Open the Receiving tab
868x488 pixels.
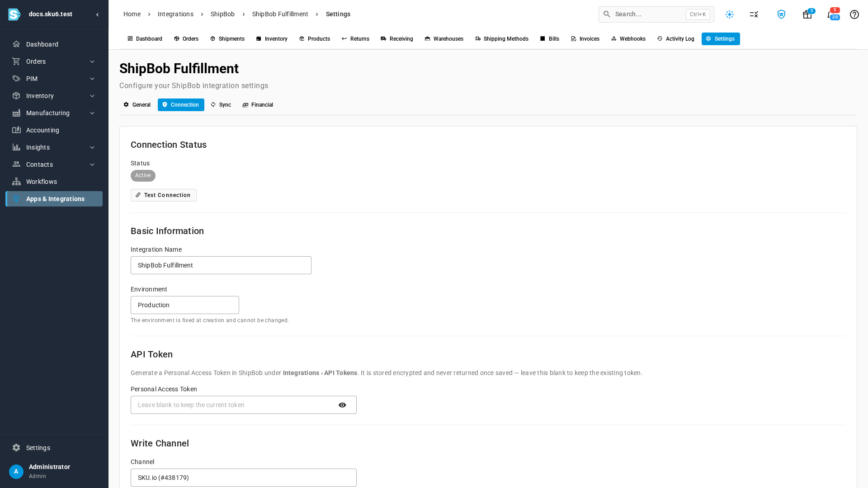[x=397, y=39]
